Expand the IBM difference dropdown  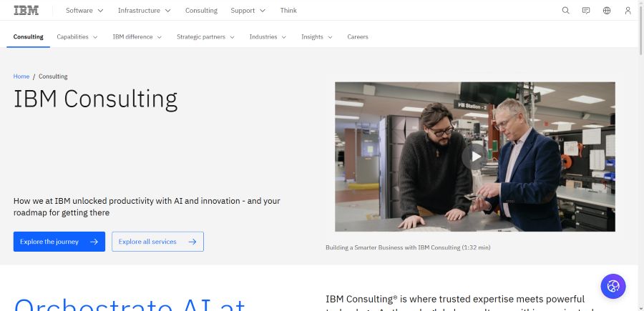(137, 36)
